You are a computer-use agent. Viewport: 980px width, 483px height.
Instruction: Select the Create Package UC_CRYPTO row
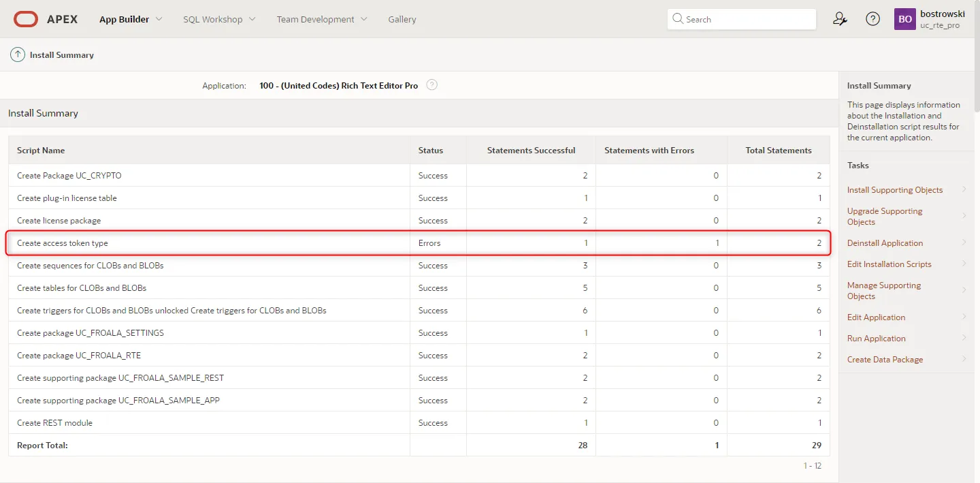click(419, 176)
